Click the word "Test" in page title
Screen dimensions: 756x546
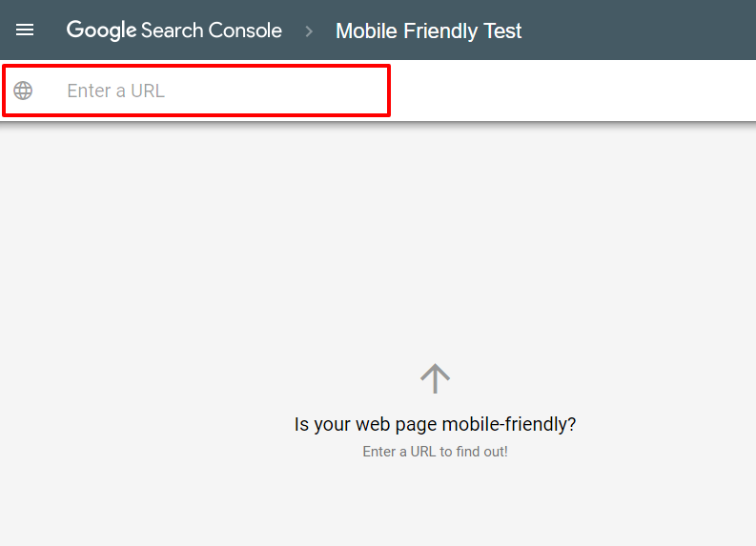(502, 30)
